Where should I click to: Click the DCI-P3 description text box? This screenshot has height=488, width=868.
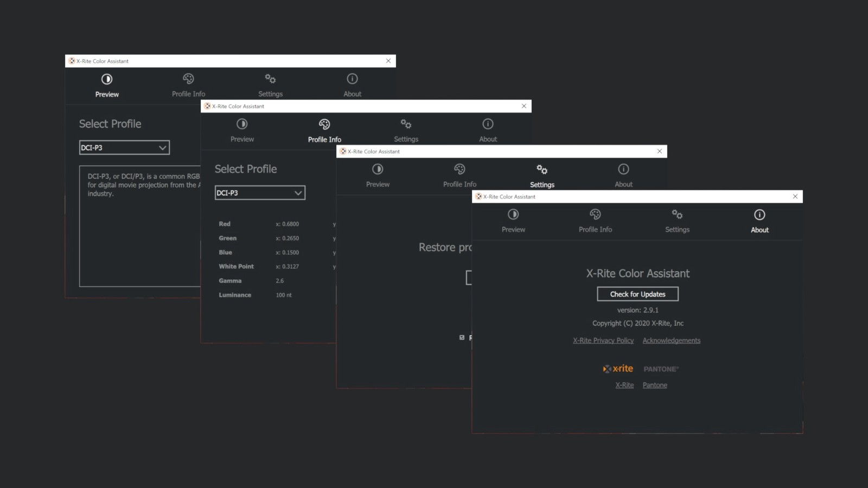tap(140, 226)
